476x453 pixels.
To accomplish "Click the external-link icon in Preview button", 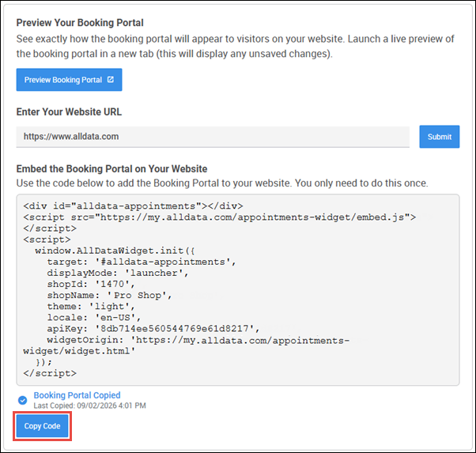I will tap(111, 80).
